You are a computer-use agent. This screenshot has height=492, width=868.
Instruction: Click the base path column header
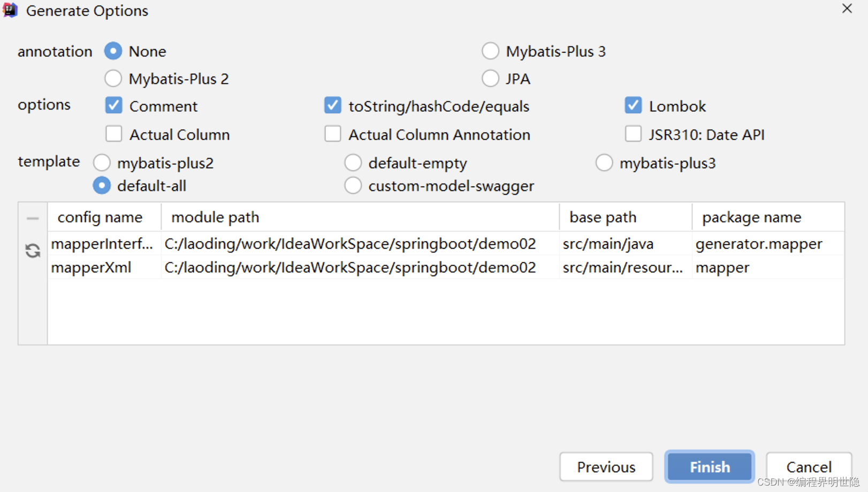626,217
